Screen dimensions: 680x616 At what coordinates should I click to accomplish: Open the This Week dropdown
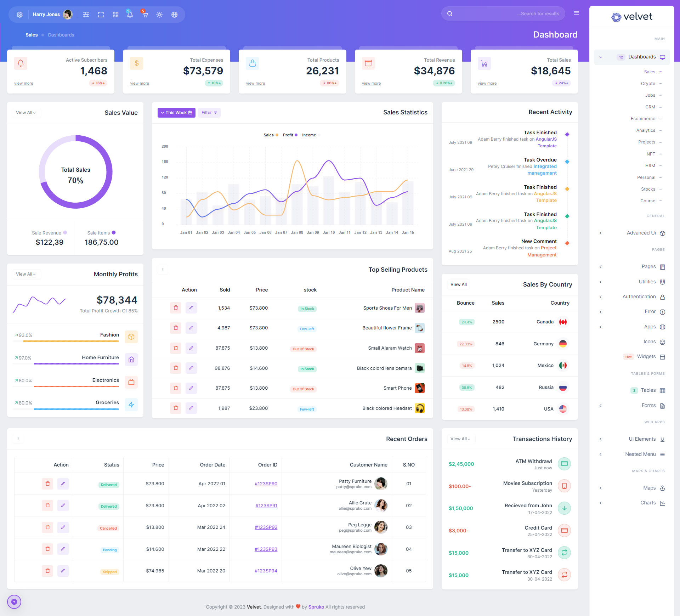[x=176, y=113]
